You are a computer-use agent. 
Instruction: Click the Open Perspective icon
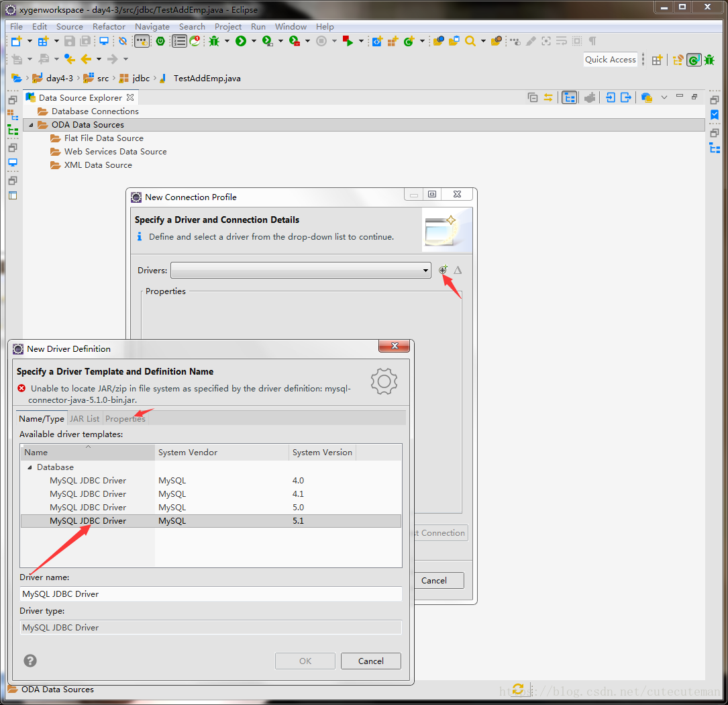click(x=656, y=60)
